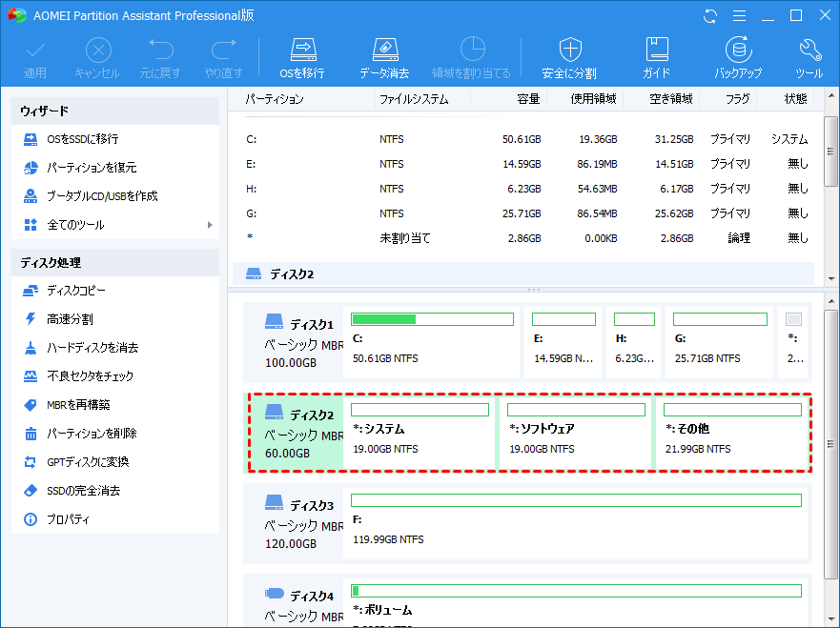Image resolution: width=840 pixels, height=628 pixels.
Task: Click partition list scrollbar down arrow
Action: coord(830,278)
